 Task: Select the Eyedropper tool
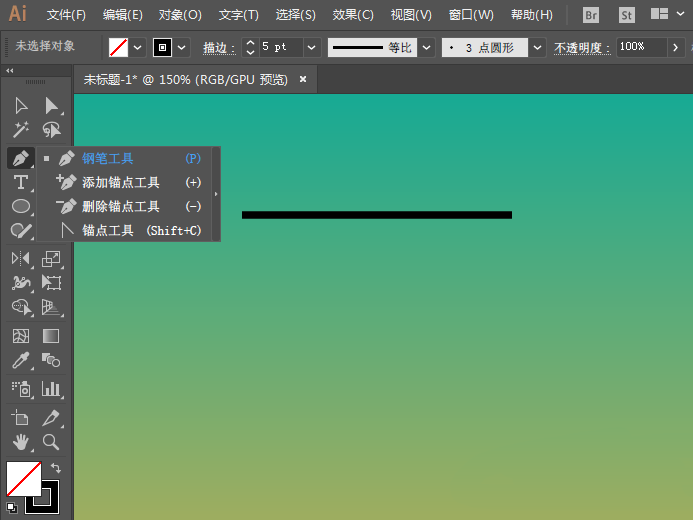pos(21,361)
